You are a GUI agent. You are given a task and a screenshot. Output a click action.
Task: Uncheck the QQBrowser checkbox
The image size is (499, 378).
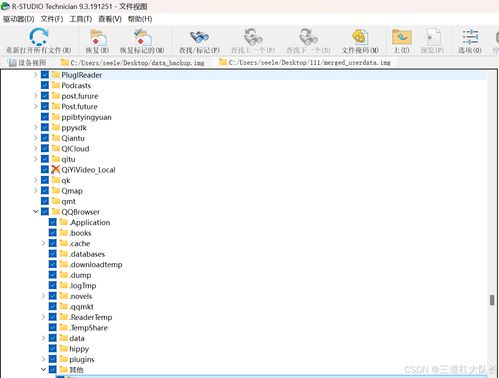(45, 211)
